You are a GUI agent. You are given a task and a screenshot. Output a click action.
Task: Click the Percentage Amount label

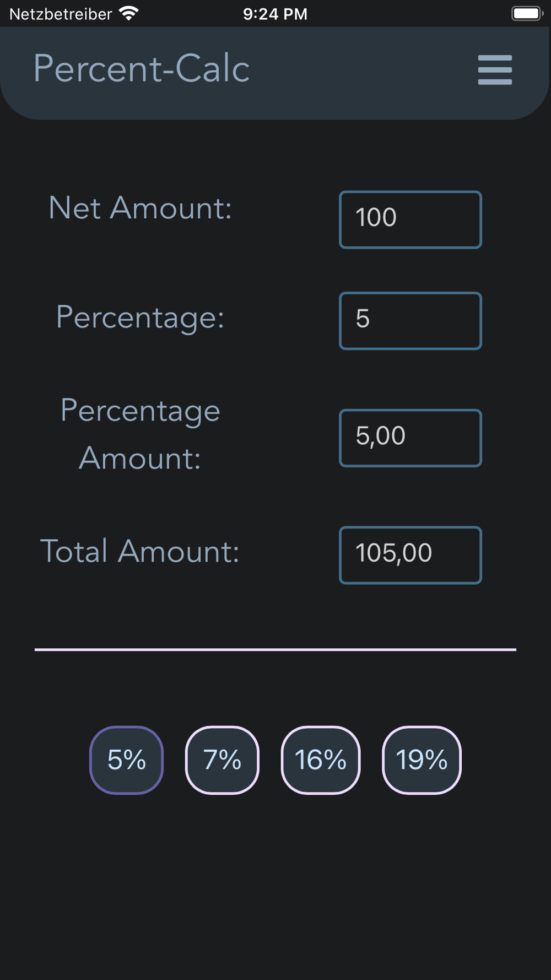(140, 434)
